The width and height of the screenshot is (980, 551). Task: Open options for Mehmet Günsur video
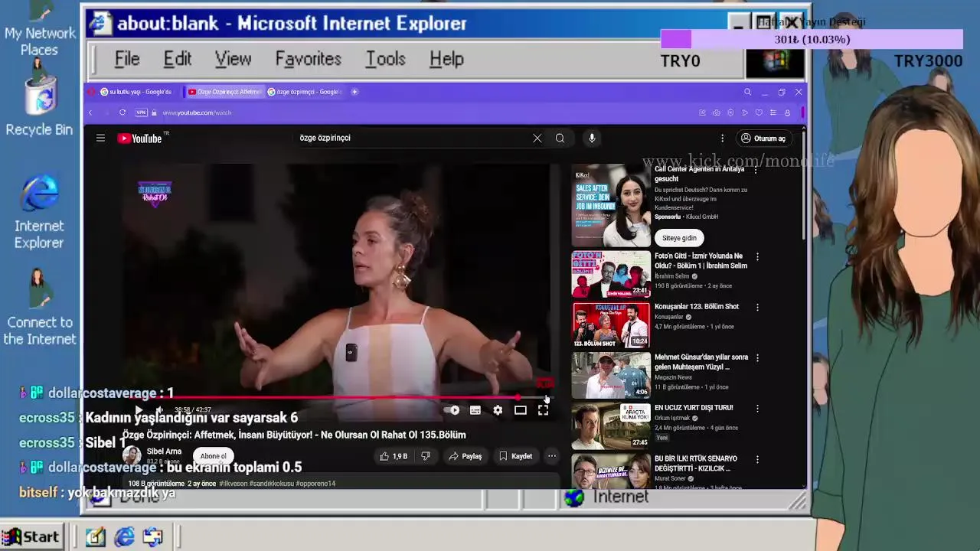(x=757, y=358)
